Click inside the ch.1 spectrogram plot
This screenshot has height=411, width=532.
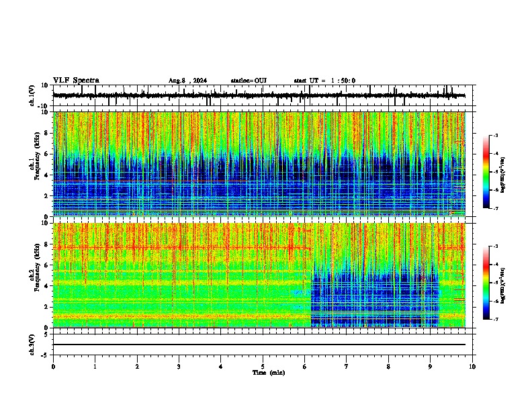[259, 164]
